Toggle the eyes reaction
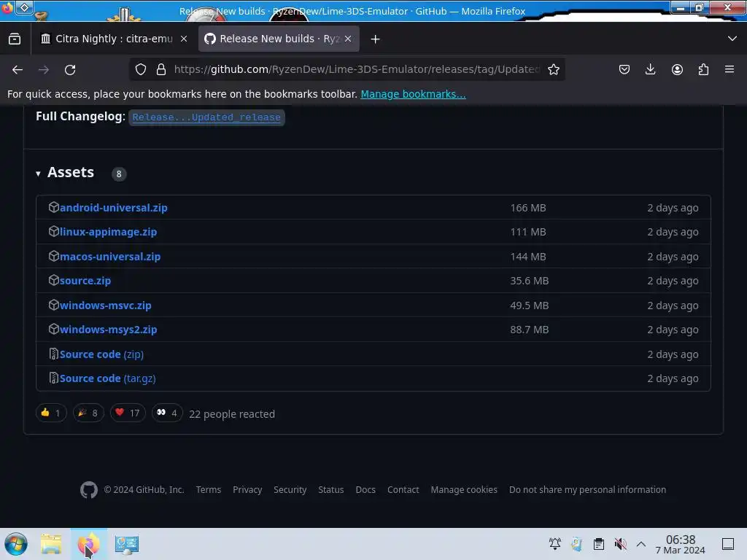747x560 pixels. click(x=167, y=413)
